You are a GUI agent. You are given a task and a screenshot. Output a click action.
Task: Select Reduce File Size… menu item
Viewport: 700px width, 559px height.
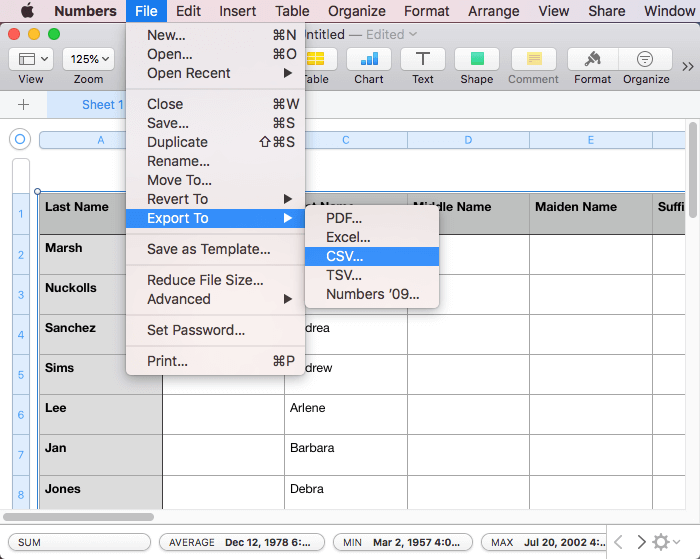(x=216, y=280)
